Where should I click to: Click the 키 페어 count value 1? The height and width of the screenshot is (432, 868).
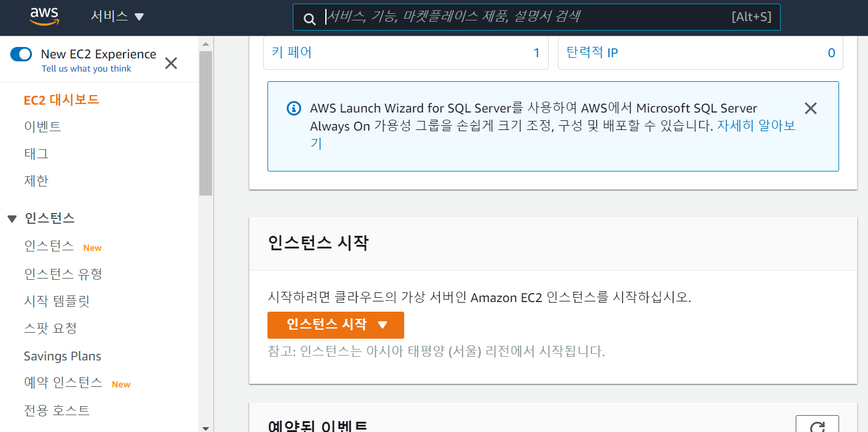click(537, 53)
